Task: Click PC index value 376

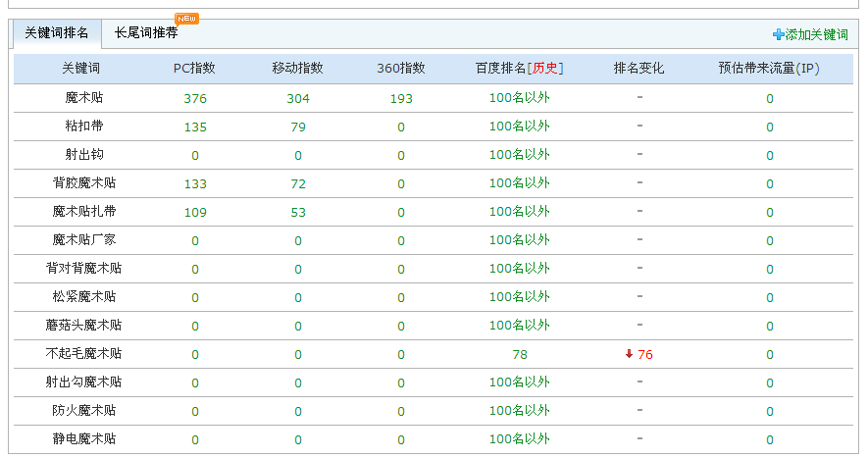Action: (x=195, y=98)
